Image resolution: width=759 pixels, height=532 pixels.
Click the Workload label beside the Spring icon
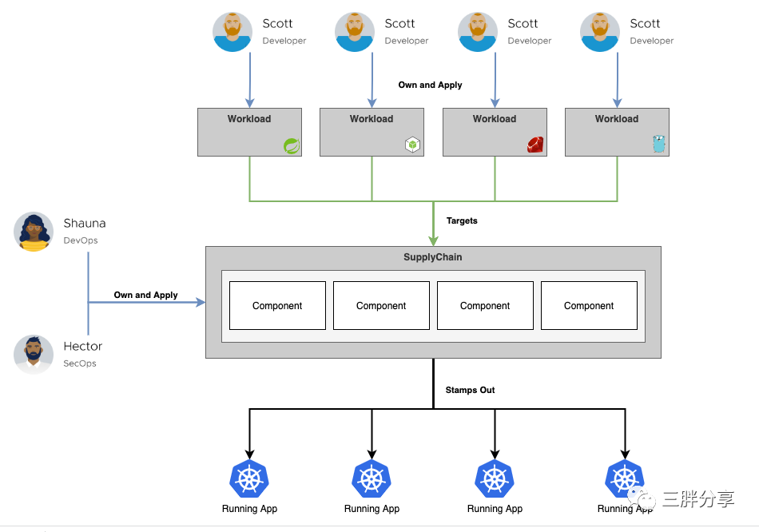(249, 119)
